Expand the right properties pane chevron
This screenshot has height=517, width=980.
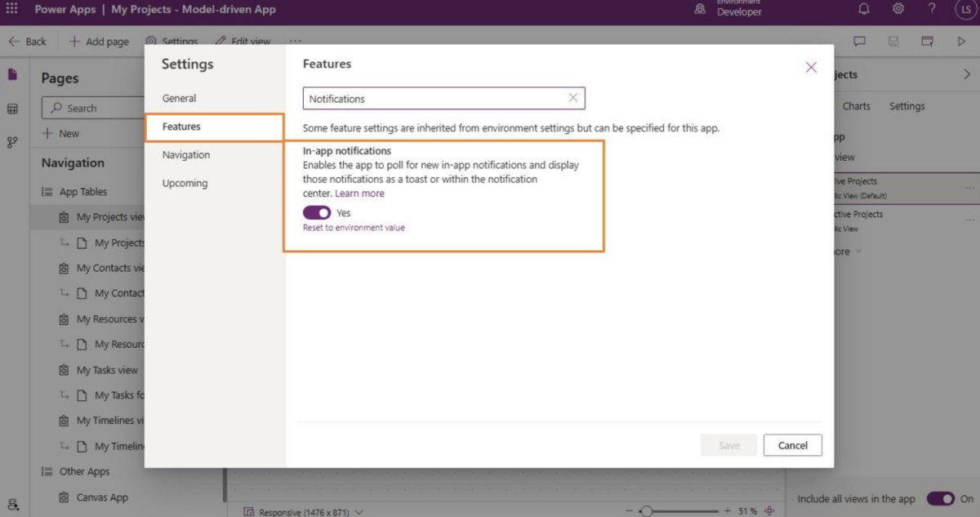[x=967, y=74]
